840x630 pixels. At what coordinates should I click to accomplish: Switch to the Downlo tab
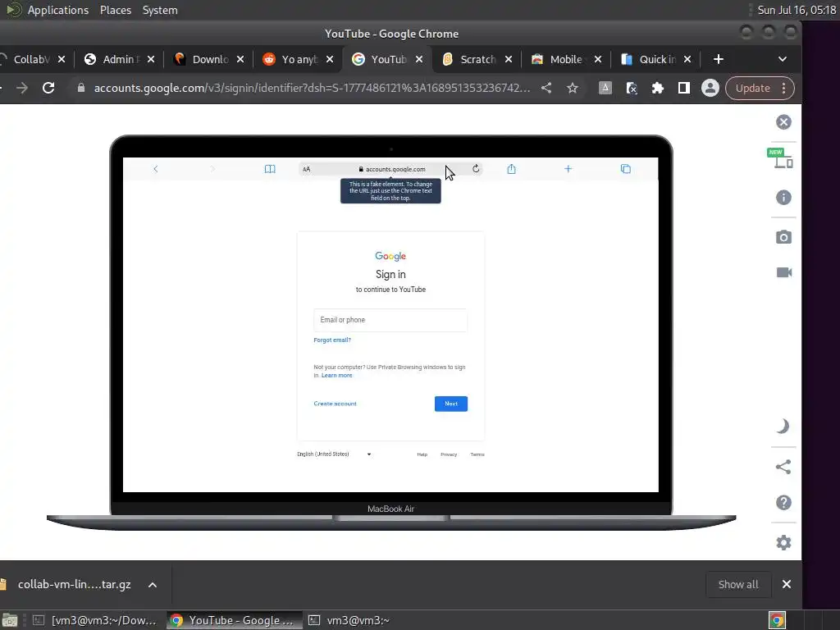tap(210, 59)
